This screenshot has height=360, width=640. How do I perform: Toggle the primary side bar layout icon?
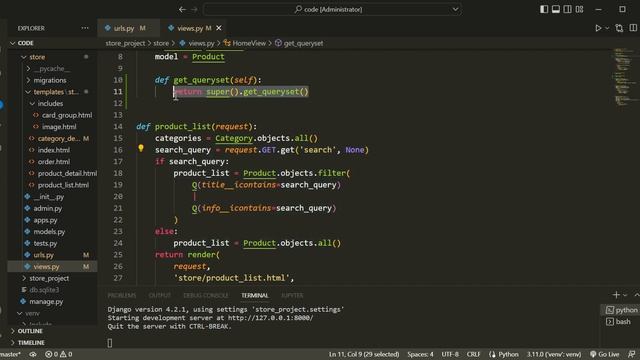pos(544,9)
